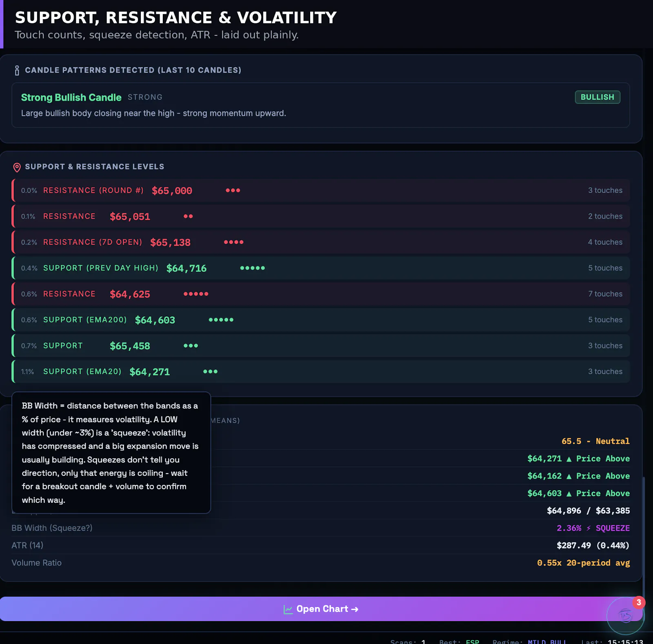This screenshot has width=653, height=644.
Task: Click the green dots for $64,603
Action: (x=221, y=320)
